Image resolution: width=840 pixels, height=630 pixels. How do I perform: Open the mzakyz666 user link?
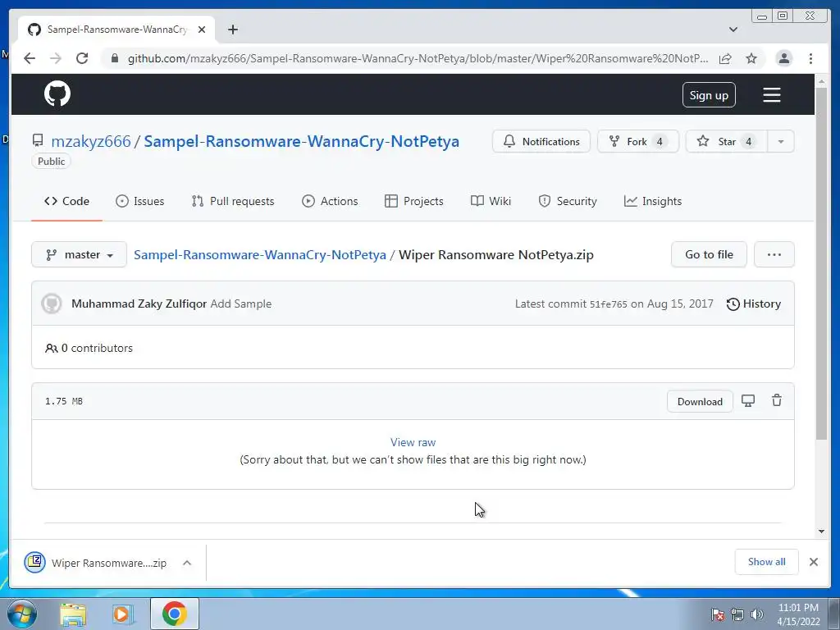pyautogui.click(x=90, y=141)
